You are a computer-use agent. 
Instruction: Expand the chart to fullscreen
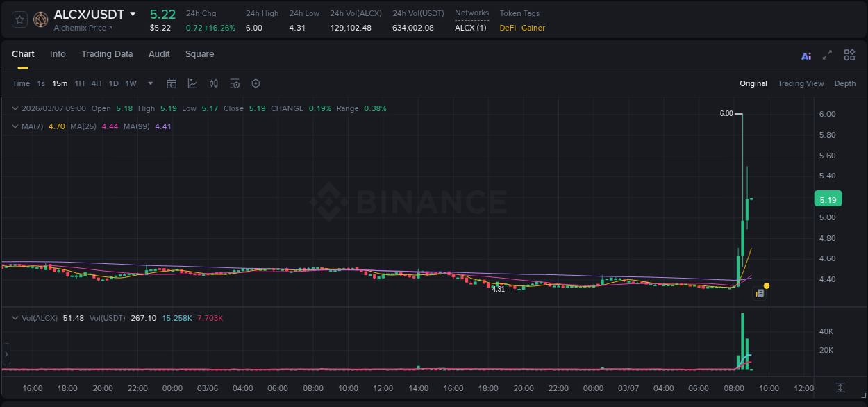[x=827, y=55]
